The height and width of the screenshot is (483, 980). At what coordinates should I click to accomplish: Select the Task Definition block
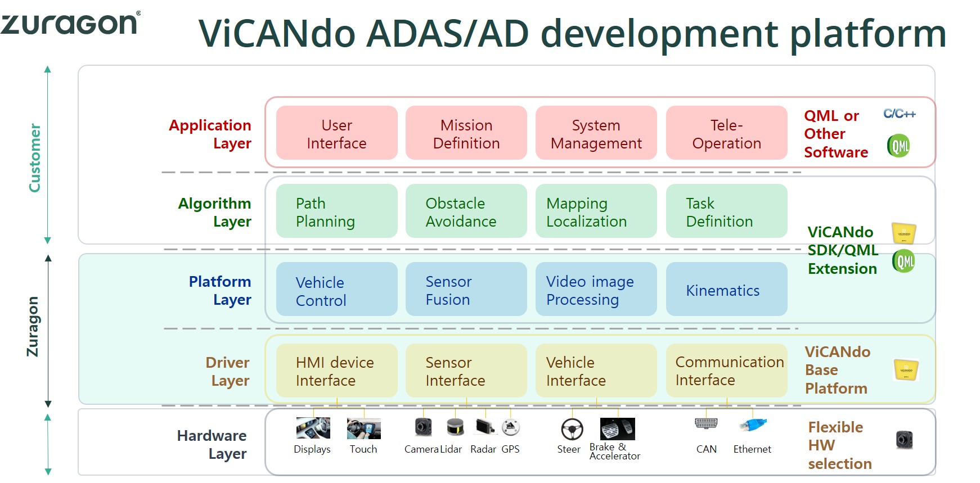pos(727,211)
